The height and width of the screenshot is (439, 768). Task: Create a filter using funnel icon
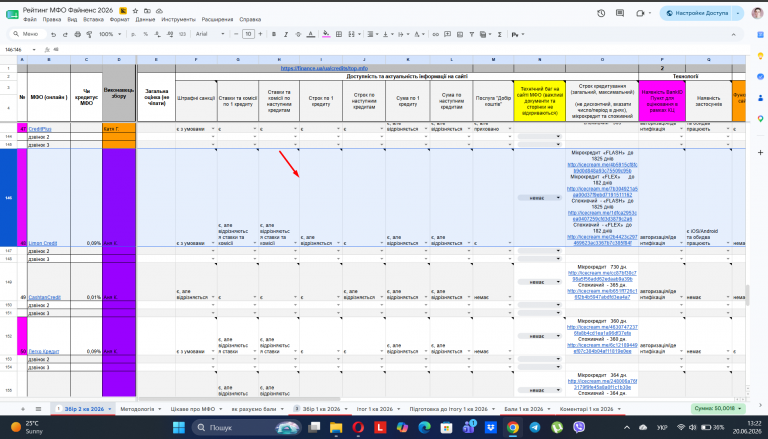click(471, 34)
